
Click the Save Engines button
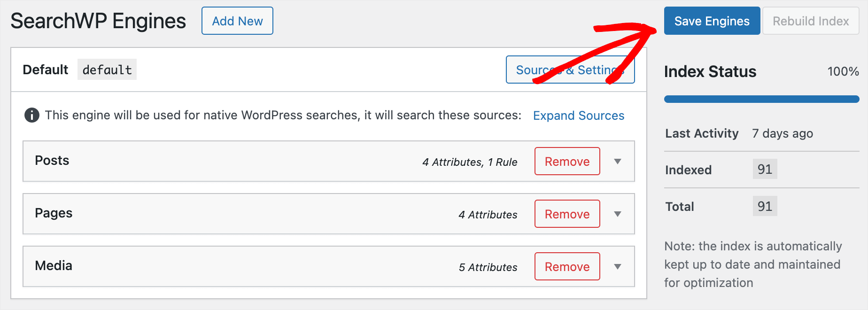[712, 21]
